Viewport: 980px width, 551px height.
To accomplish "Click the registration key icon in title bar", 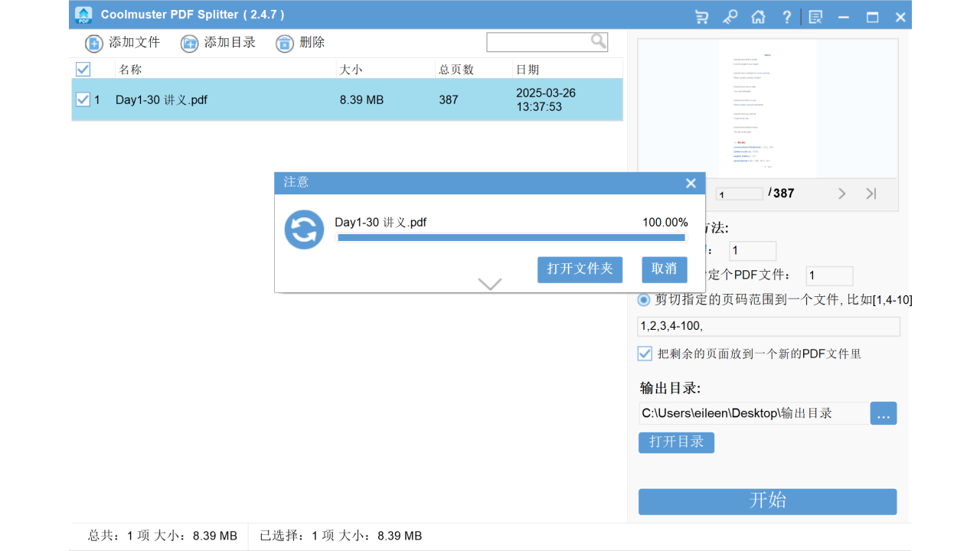I will coord(730,16).
